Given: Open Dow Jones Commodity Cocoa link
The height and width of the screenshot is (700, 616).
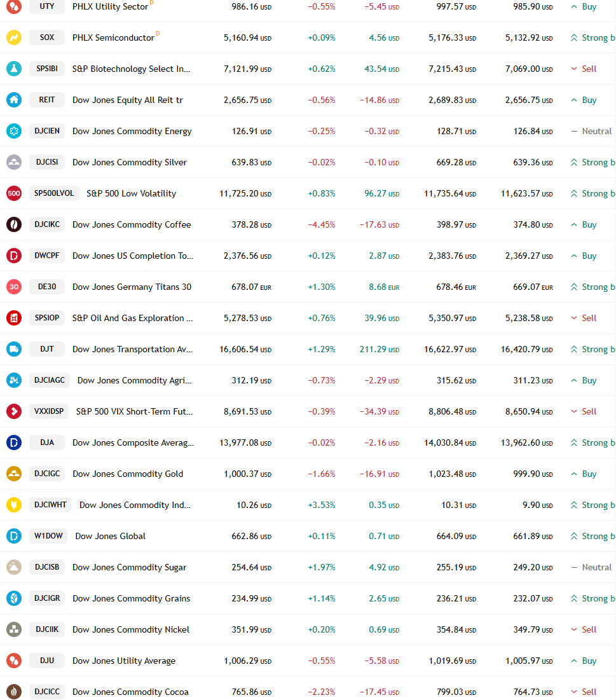Looking at the screenshot, I should (x=130, y=692).
